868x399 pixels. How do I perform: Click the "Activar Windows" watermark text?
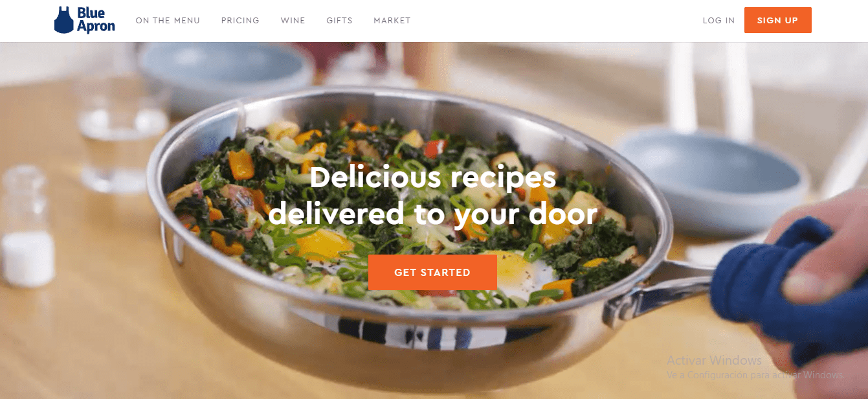(714, 360)
